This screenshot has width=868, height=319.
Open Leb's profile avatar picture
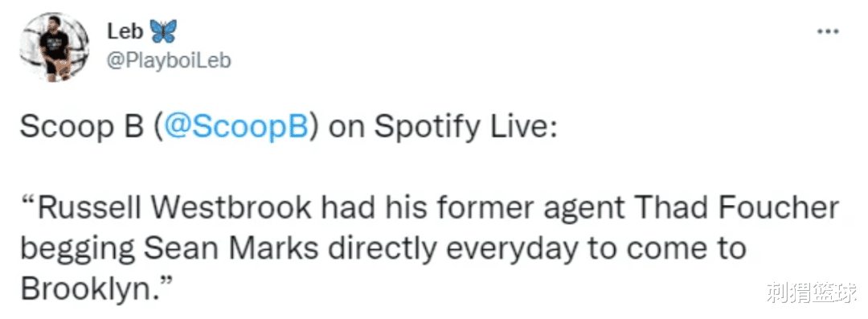tap(55, 47)
